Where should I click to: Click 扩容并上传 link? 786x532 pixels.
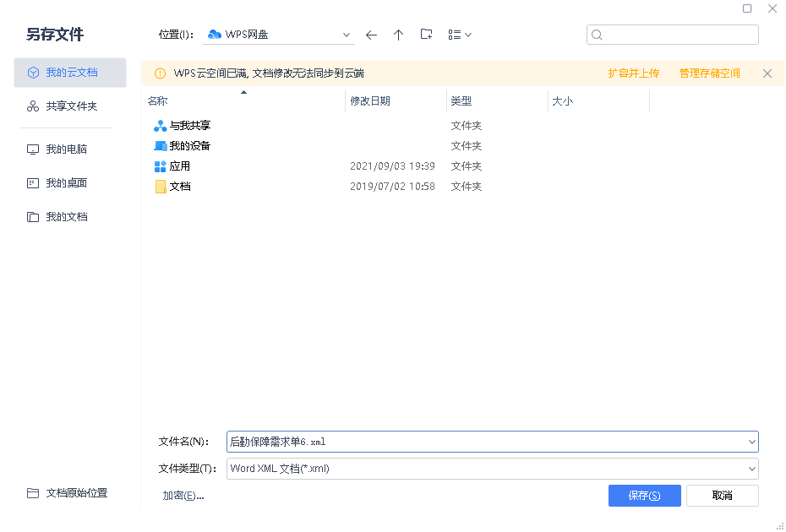pos(633,73)
